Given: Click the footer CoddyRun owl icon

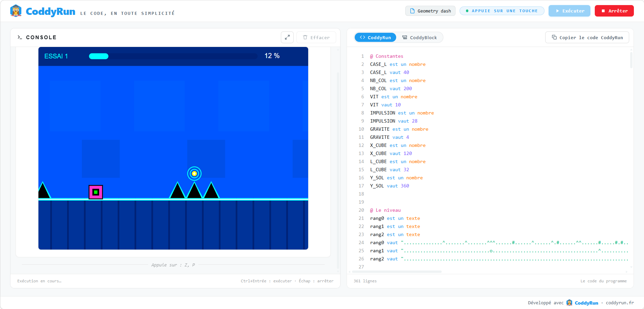Looking at the screenshot, I should pyautogui.click(x=569, y=303).
